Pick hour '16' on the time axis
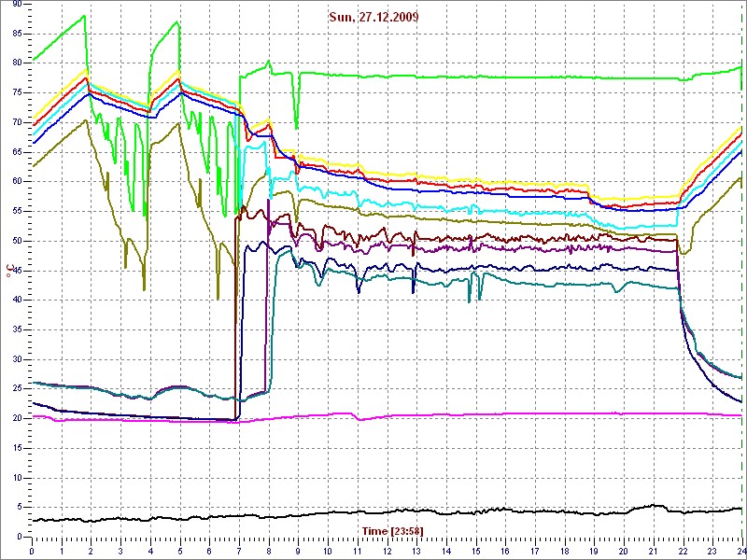The image size is (747, 560). pos(505,551)
